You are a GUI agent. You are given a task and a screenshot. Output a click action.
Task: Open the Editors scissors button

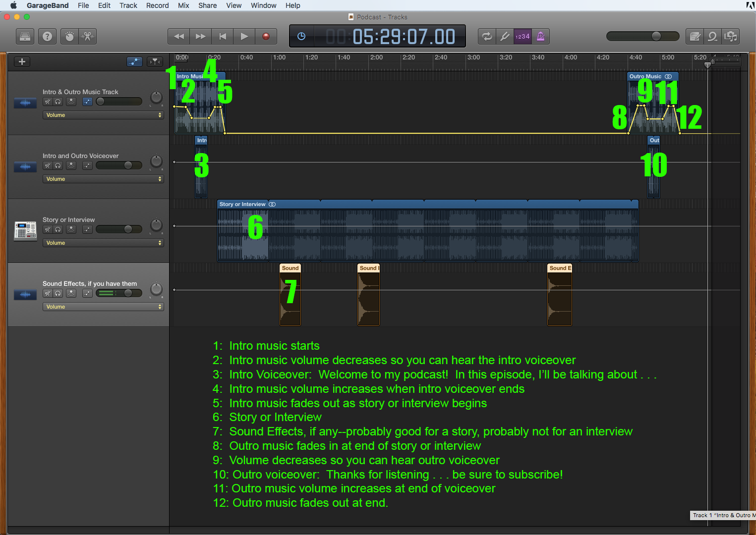(88, 36)
